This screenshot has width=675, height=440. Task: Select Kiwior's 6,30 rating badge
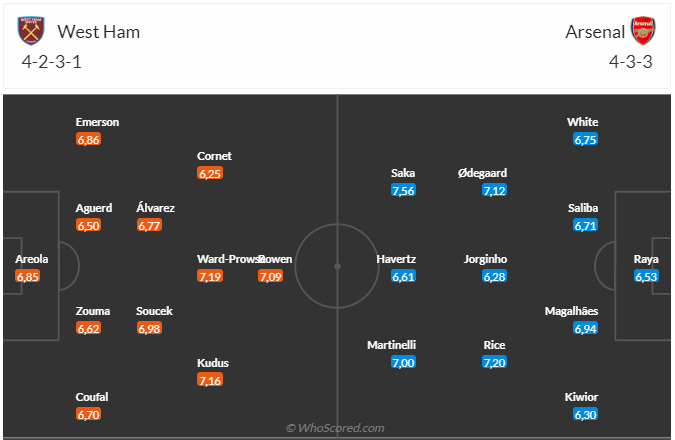[585, 414]
